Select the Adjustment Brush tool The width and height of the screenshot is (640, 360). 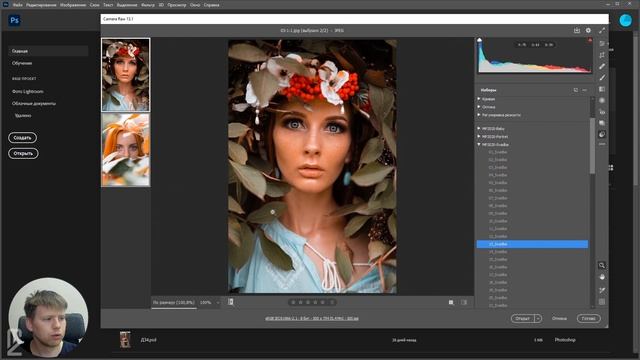(x=602, y=78)
